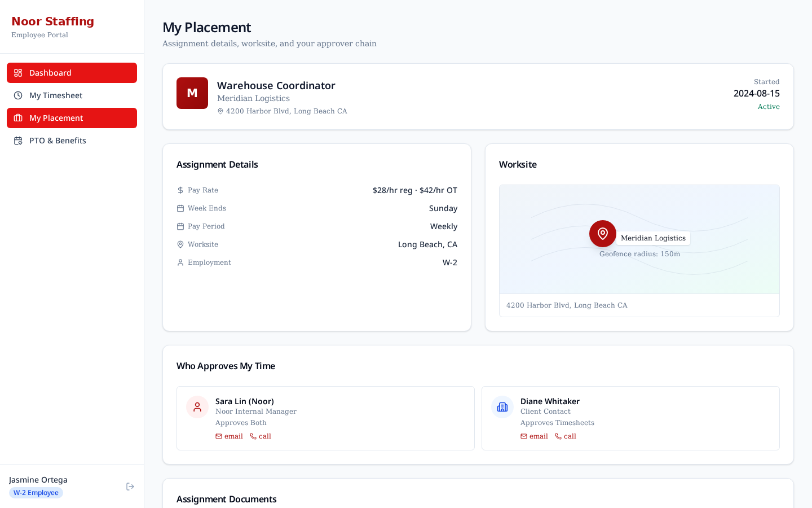Click the address below the worksite map
This screenshot has width=812, height=508.
[x=567, y=305]
